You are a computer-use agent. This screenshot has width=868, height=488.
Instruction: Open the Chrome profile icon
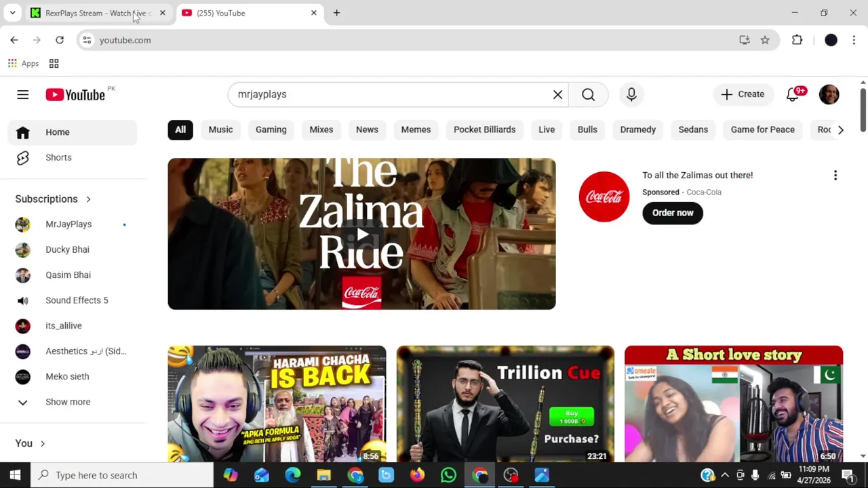(x=831, y=40)
